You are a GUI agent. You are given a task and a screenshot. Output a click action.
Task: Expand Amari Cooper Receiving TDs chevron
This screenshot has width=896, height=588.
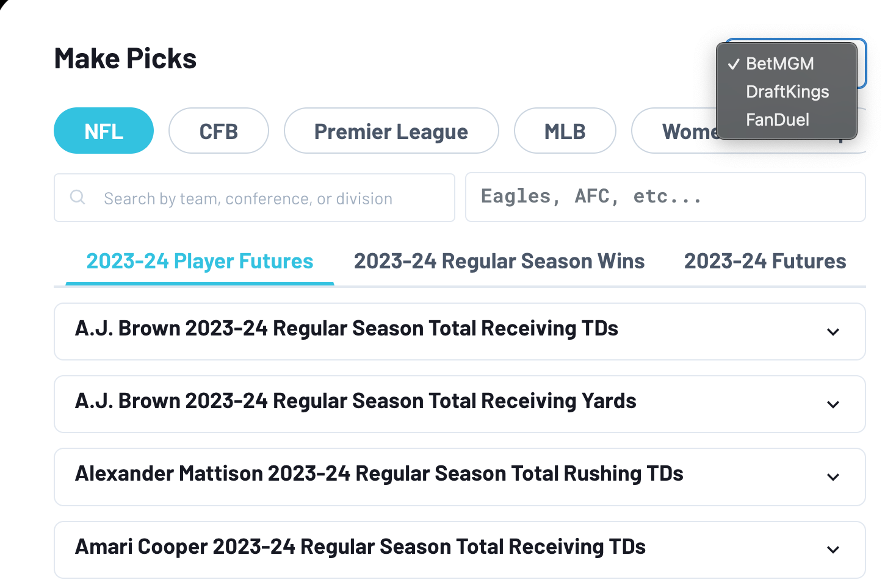833,550
